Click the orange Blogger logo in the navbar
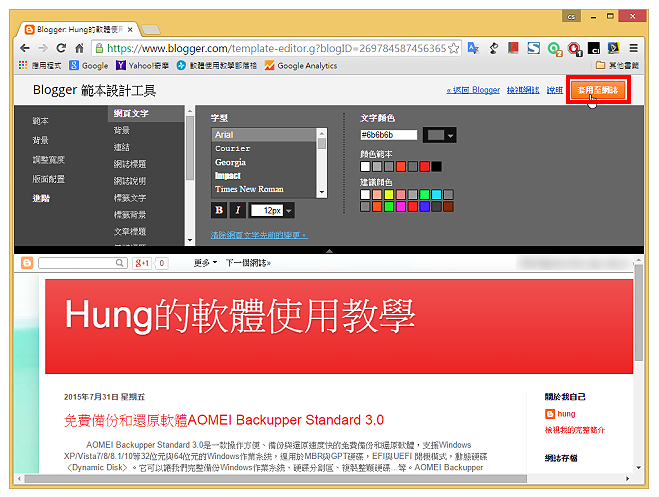 [x=27, y=263]
